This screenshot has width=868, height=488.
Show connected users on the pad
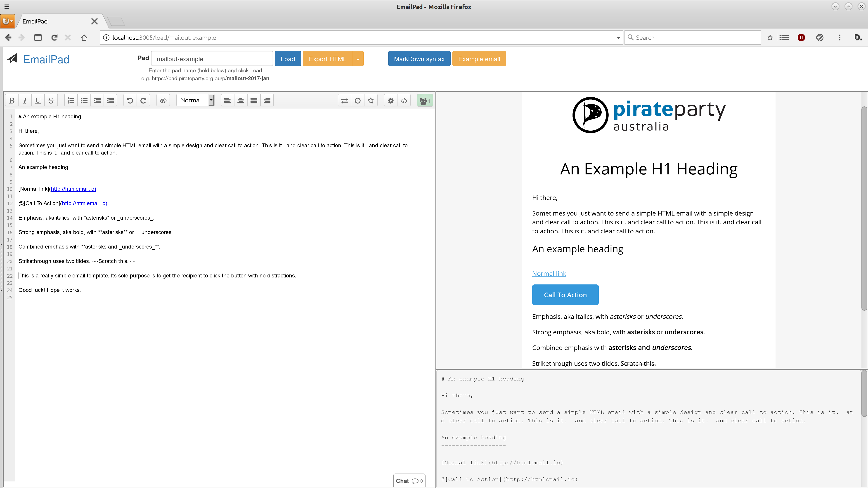(425, 100)
